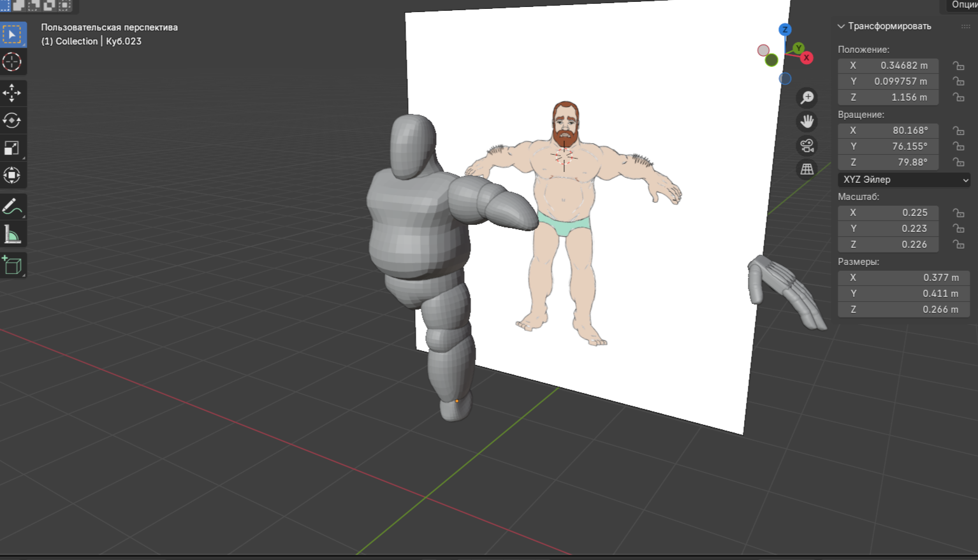Viewport: 978px width, 560px height.
Task: Activate the Annotate pencil tool
Action: tap(12, 206)
